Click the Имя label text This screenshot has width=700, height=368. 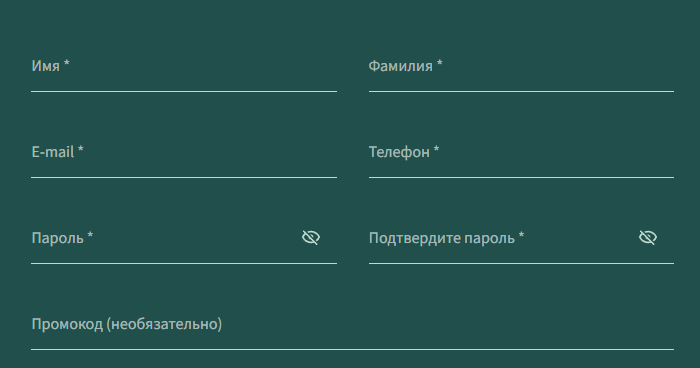click(46, 66)
